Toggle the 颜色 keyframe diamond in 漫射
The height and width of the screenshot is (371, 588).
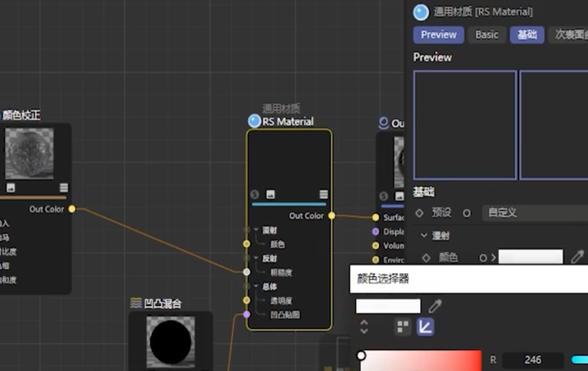(x=426, y=258)
